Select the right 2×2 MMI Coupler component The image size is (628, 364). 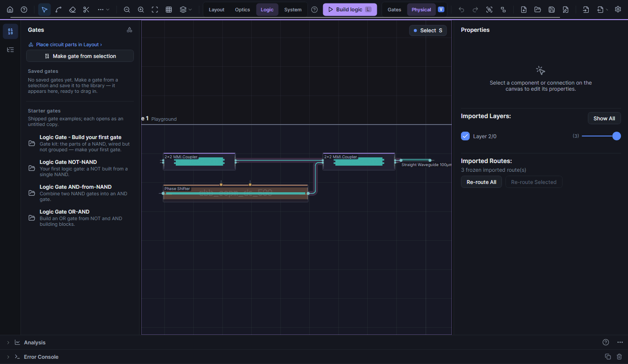359,161
